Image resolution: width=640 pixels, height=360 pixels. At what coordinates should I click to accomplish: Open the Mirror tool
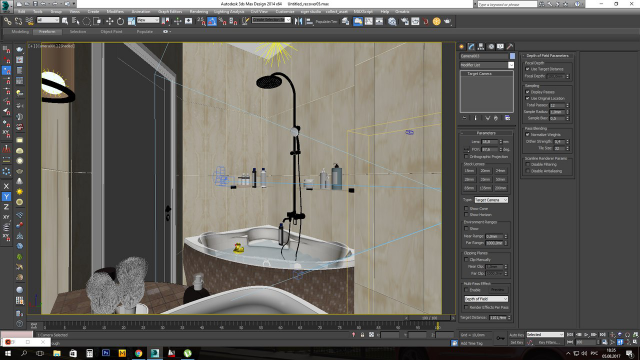click(298, 21)
